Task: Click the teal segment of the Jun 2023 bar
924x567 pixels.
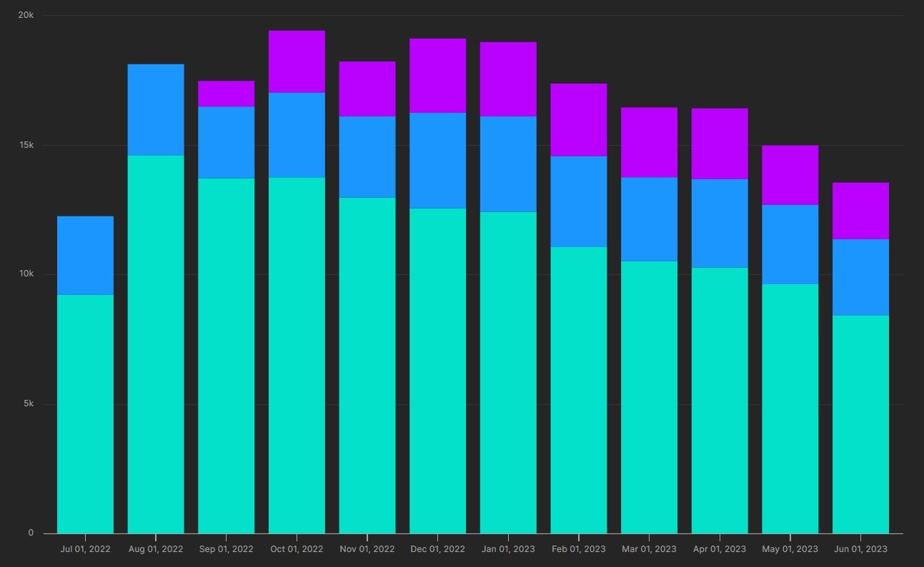Action: [x=860, y=424]
